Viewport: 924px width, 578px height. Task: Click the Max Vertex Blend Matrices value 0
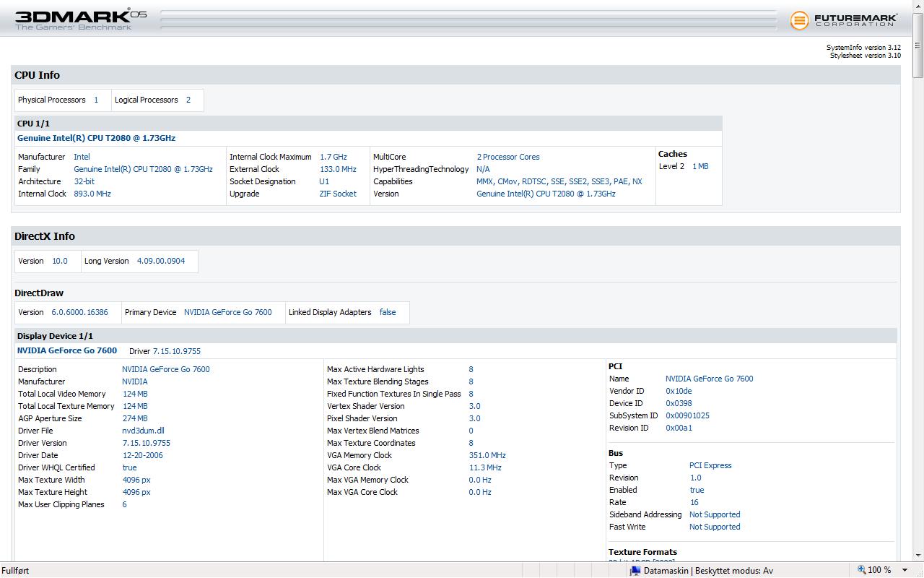point(471,431)
